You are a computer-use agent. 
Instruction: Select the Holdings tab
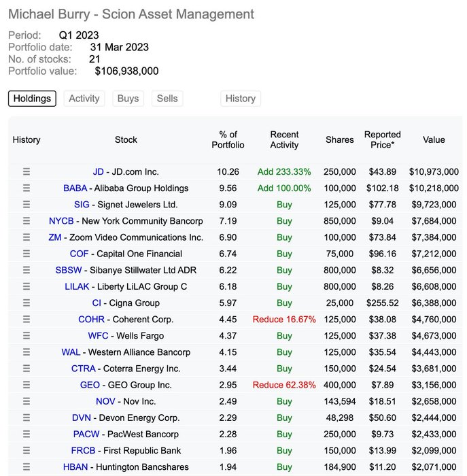point(32,99)
